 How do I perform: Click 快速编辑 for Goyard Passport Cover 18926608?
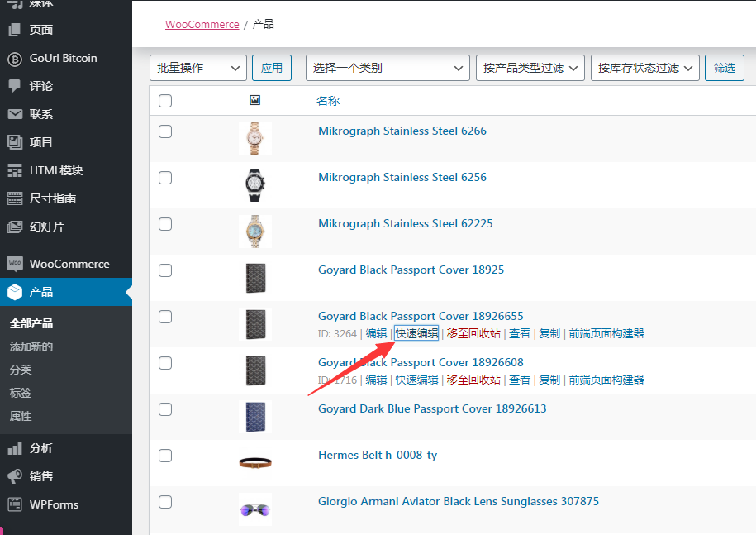coord(417,380)
